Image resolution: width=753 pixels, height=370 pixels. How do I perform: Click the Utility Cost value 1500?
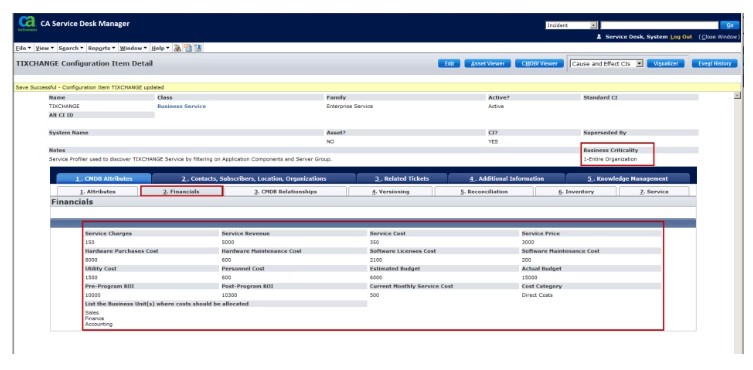[x=91, y=277]
